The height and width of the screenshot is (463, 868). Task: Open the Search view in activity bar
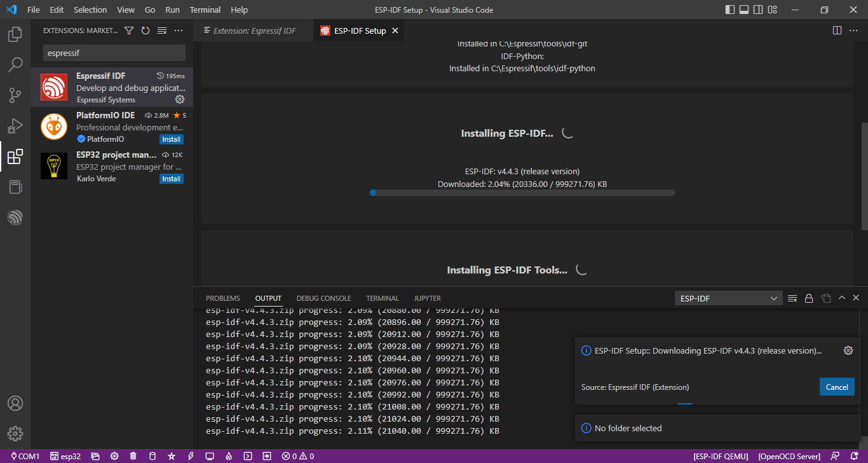15,65
